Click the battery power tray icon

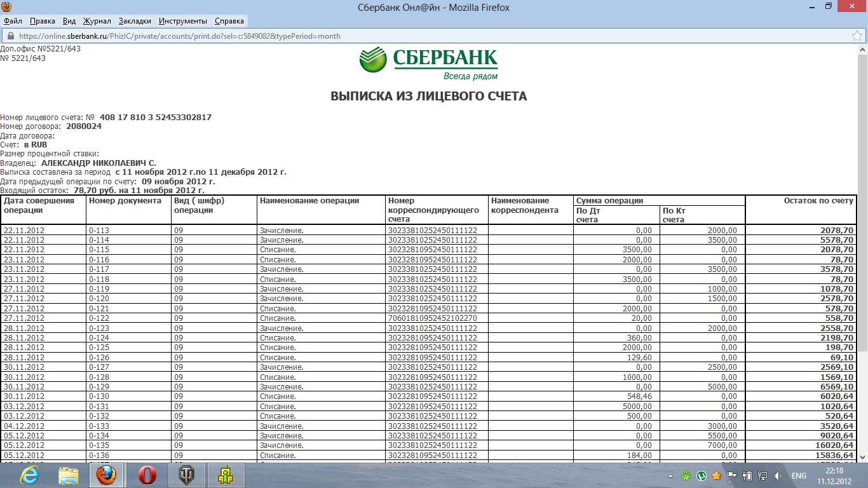747,476
